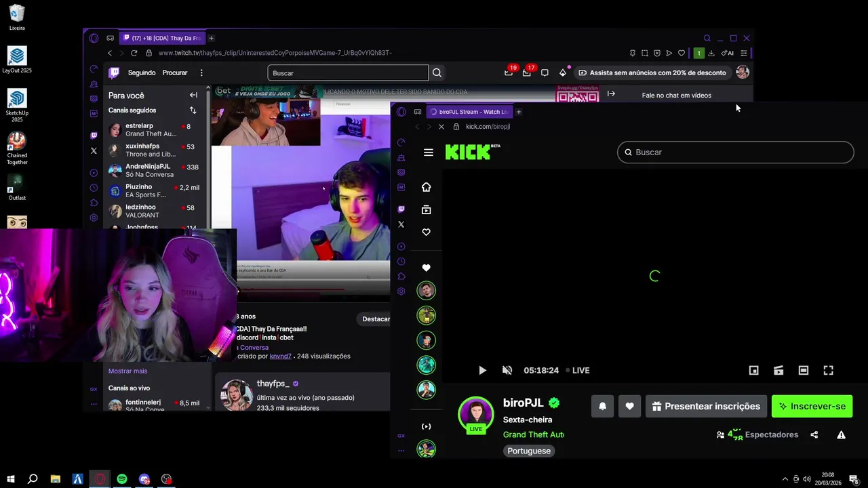Image resolution: width=868 pixels, height=488 pixels.
Task: Open Procurar in Twitch nav
Action: coord(175,73)
